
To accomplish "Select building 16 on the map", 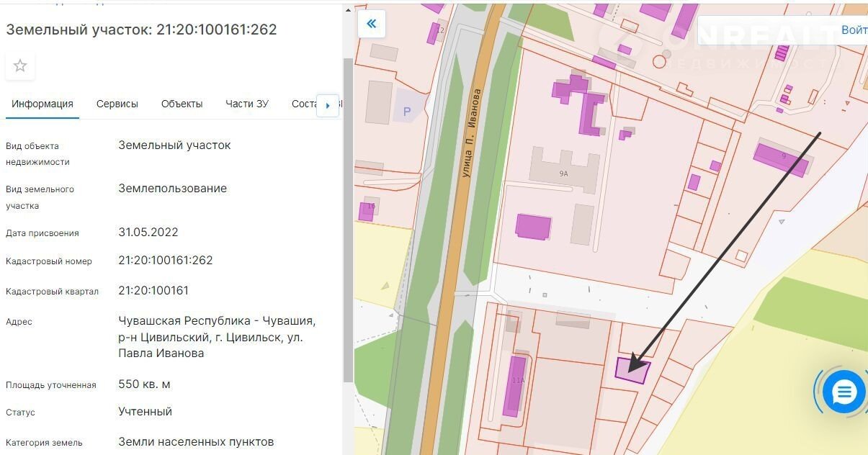I will (367, 210).
